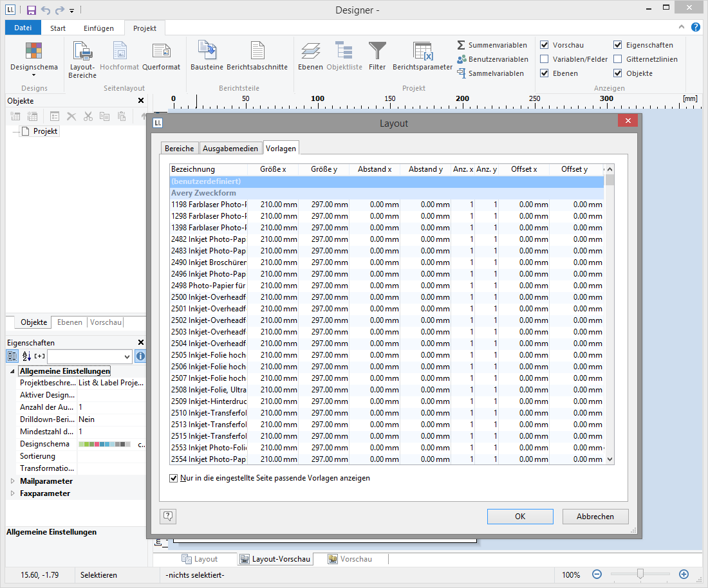Viewport: 708px width, 588px height.
Task: Click the Abbrechen button
Action: (x=595, y=517)
